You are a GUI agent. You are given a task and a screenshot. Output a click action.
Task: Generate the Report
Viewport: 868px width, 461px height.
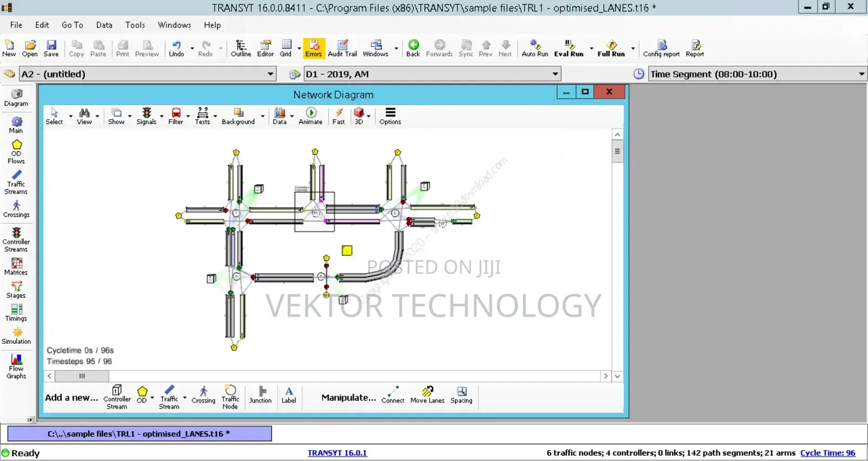point(695,48)
